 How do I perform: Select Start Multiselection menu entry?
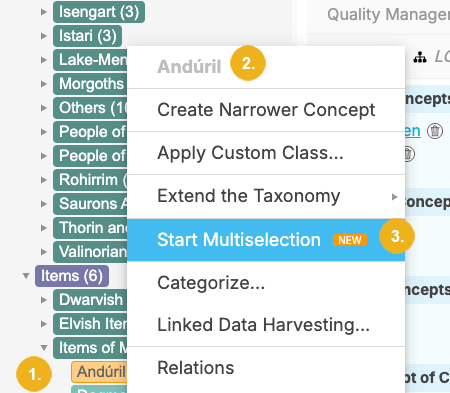pos(266,240)
